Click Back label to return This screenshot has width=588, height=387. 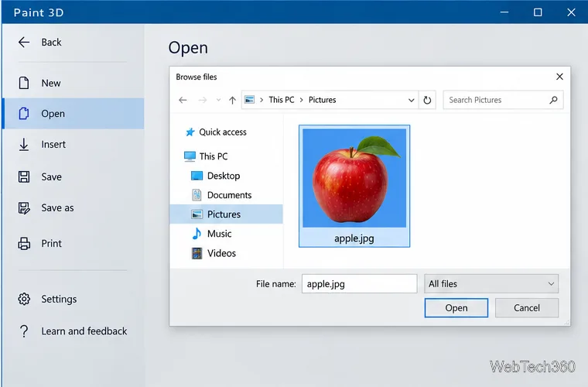[x=51, y=42]
